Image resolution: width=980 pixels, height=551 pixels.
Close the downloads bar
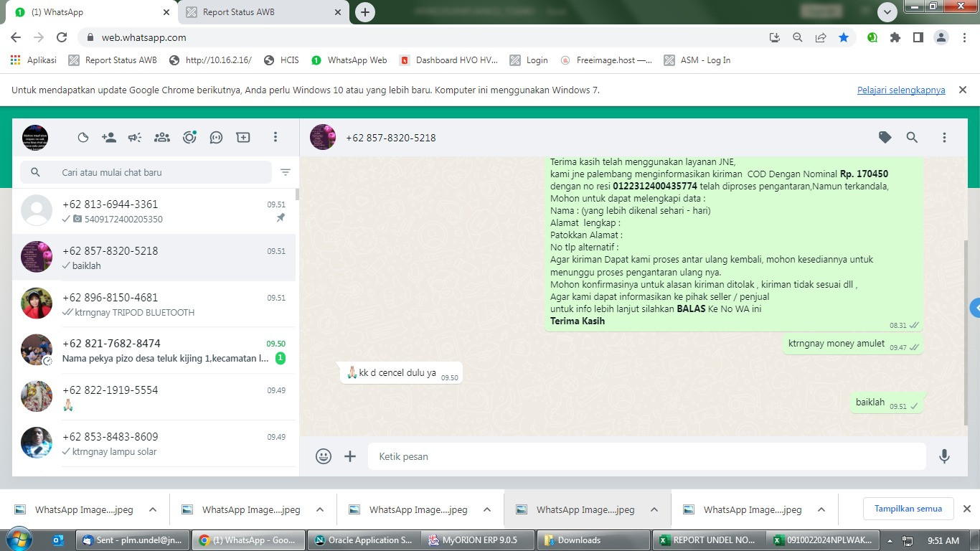click(x=966, y=509)
